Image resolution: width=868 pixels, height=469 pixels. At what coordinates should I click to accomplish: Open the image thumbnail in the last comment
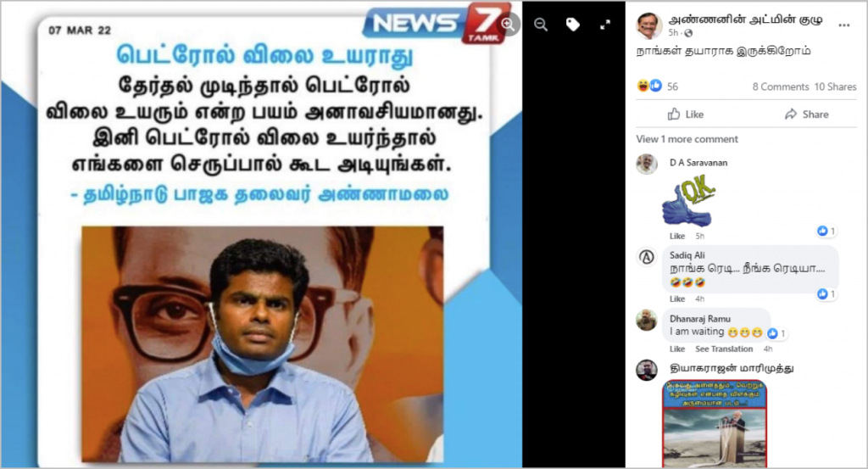click(x=715, y=423)
